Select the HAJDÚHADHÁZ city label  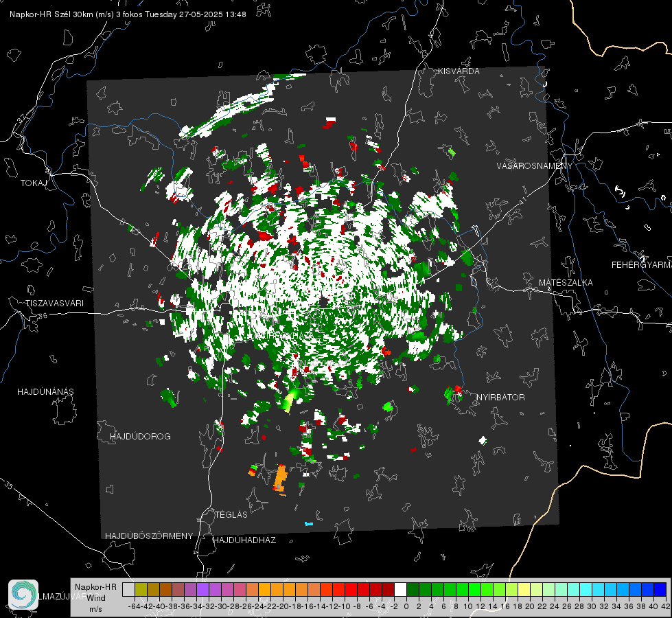pos(244,540)
